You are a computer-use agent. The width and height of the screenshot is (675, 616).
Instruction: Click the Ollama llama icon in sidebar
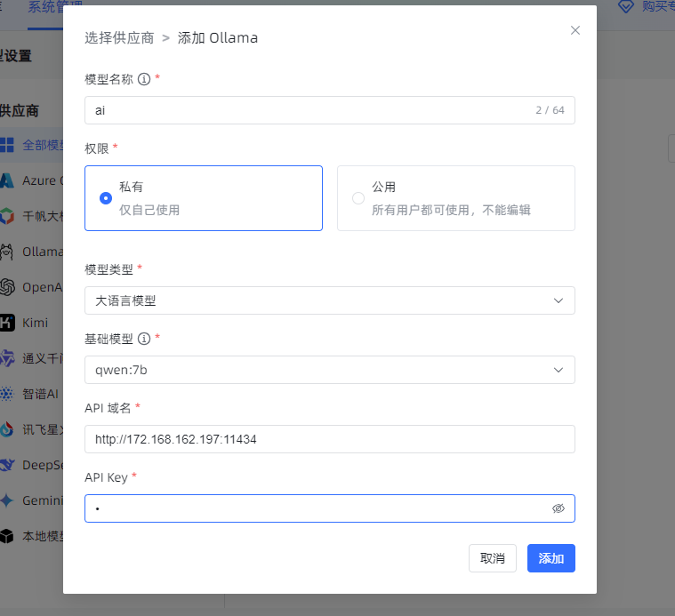point(7,252)
